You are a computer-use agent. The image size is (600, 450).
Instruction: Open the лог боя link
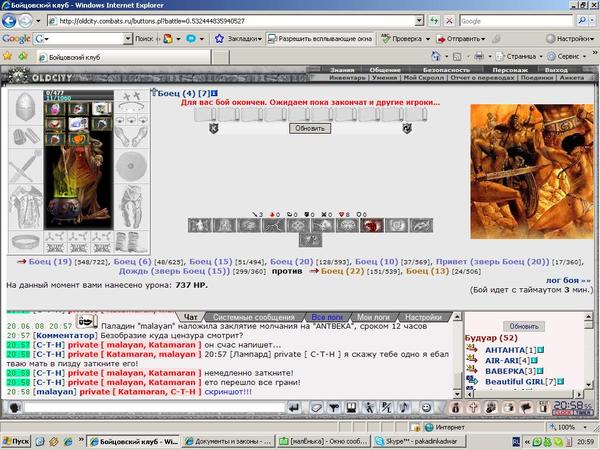[568, 280]
